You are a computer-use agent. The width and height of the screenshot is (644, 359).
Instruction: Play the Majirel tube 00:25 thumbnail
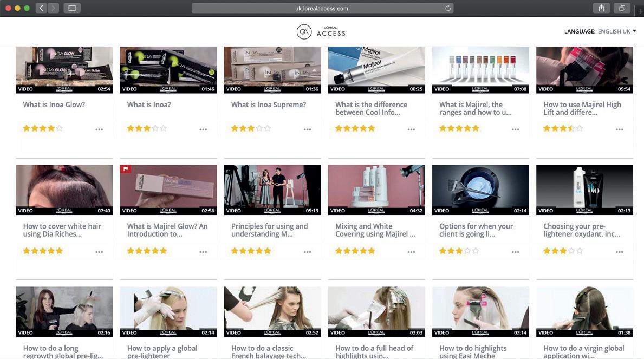tap(376, 70)
